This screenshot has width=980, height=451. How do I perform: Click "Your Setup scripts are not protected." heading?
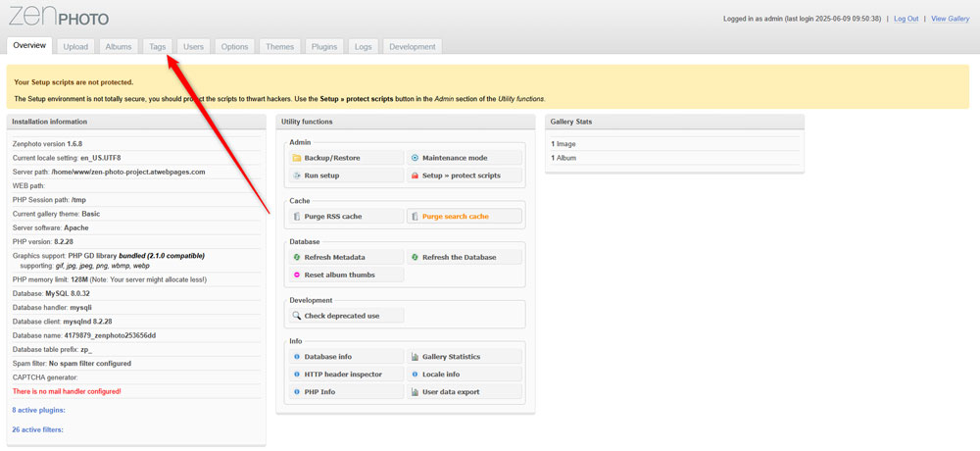73,82
